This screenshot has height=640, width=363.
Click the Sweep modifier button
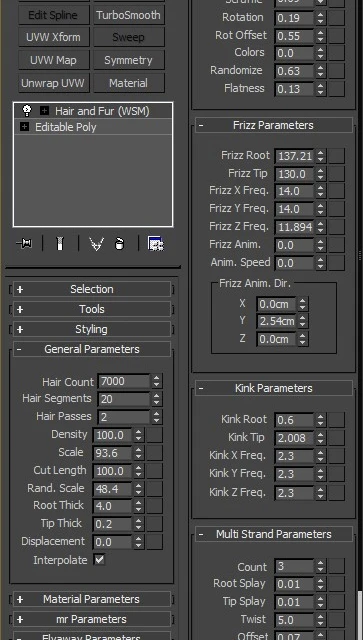(129, 37)
